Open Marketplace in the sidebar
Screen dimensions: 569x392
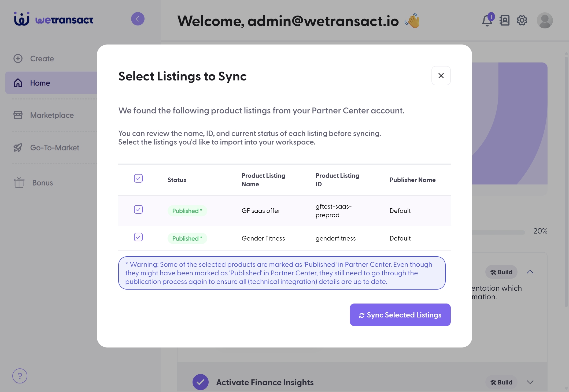(x=44, y=115)
